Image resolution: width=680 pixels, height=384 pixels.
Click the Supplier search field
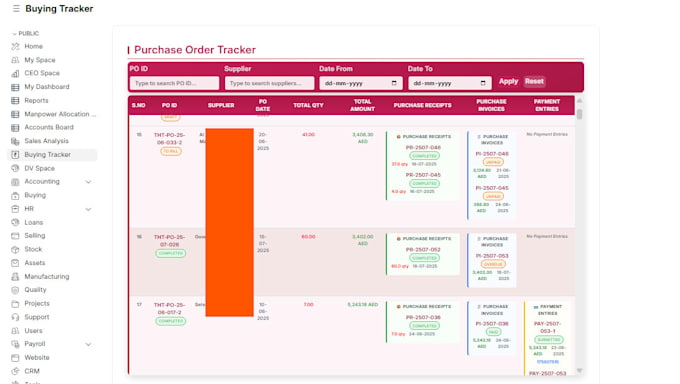pyautogui.click(x=269, y=83)
